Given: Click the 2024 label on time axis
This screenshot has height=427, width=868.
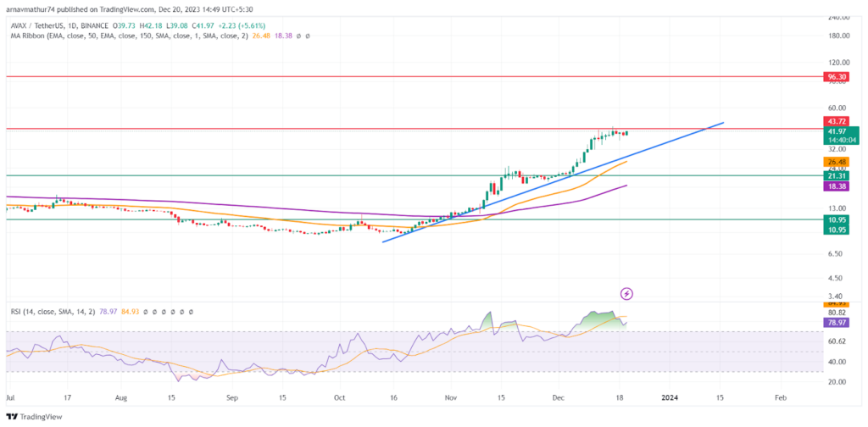Looking at the screenshot, I should [x=670, y=397].
